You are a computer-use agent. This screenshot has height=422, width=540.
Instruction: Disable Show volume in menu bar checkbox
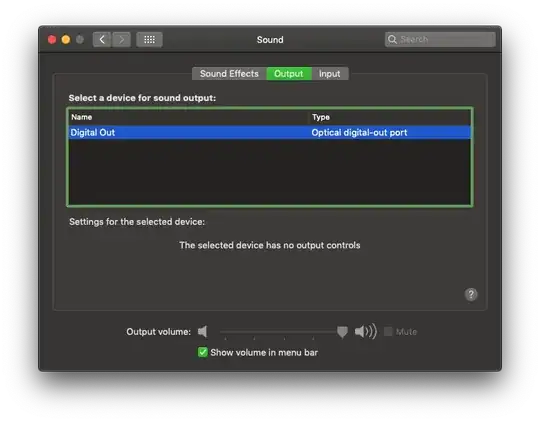202,352
